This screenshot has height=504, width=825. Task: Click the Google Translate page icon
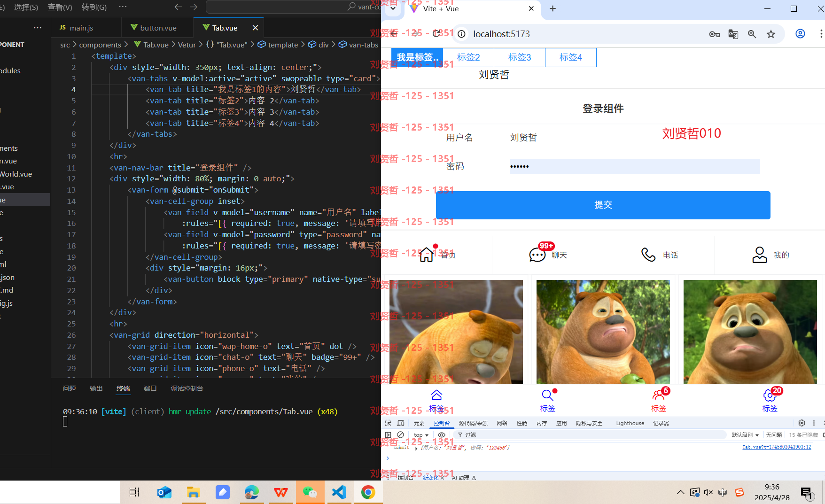[733, 34]
